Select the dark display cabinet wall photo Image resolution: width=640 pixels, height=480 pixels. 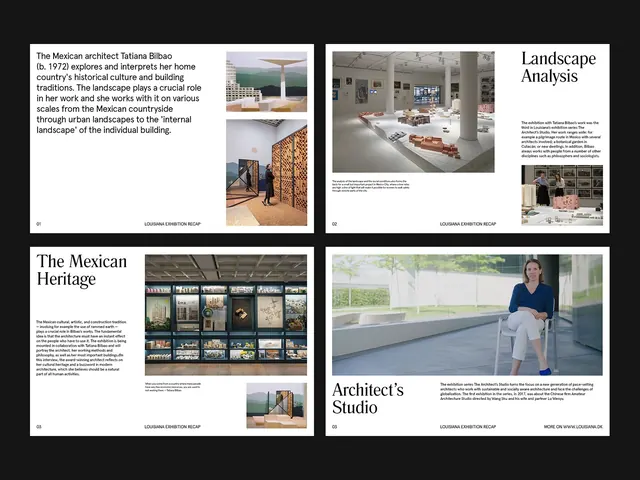(x=226, y=315)
